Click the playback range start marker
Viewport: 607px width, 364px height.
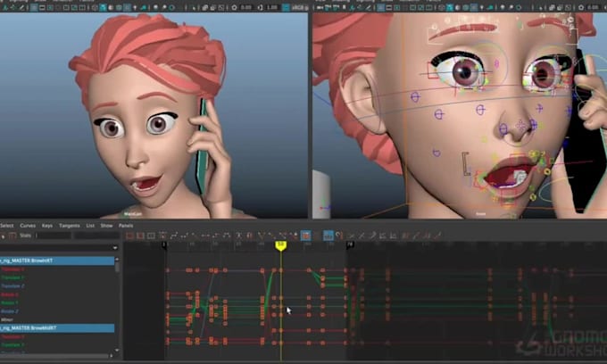(164, 245)
